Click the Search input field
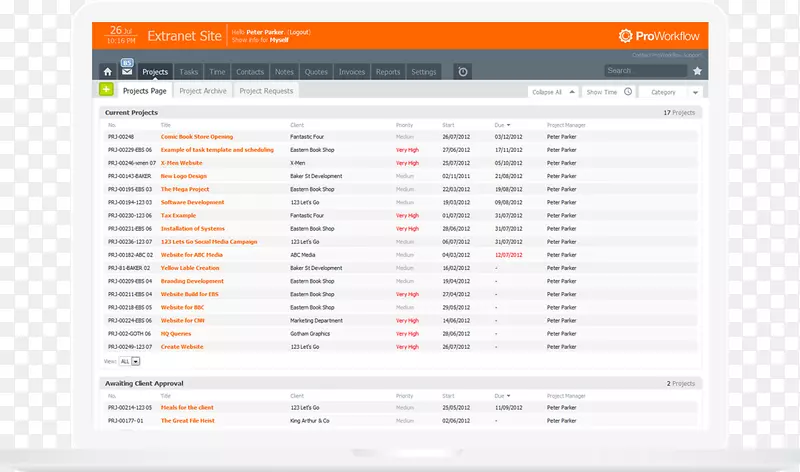This screenshot has width=800, height=472. coord(645,71)
